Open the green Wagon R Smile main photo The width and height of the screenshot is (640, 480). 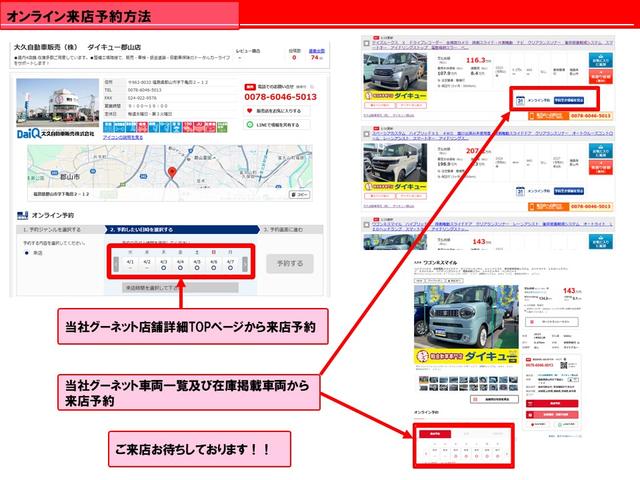point(458,316)
